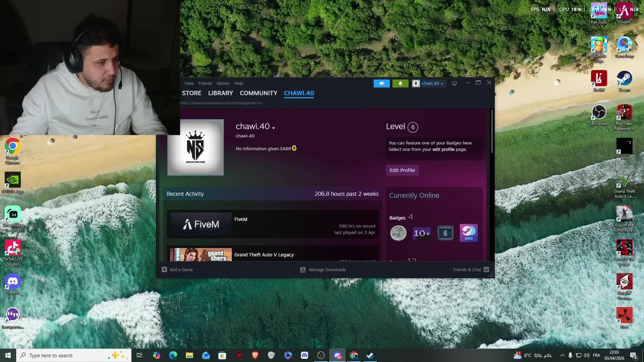Select the years of service 6 badge

[x=445, y=233]
